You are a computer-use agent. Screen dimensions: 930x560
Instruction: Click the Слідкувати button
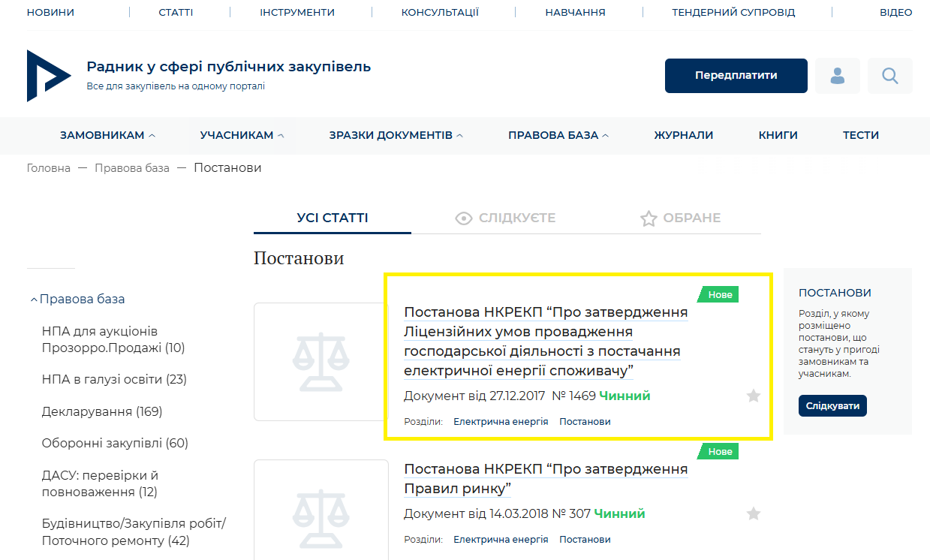click(832, 406)
